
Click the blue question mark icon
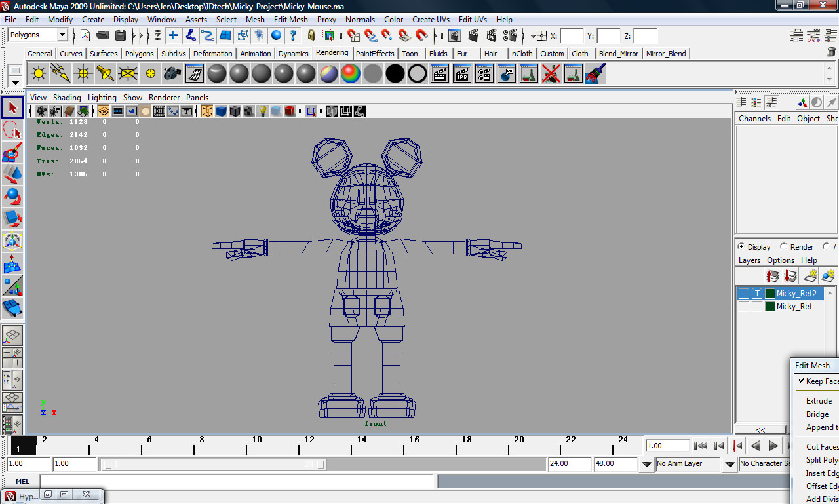pos(294,35)
